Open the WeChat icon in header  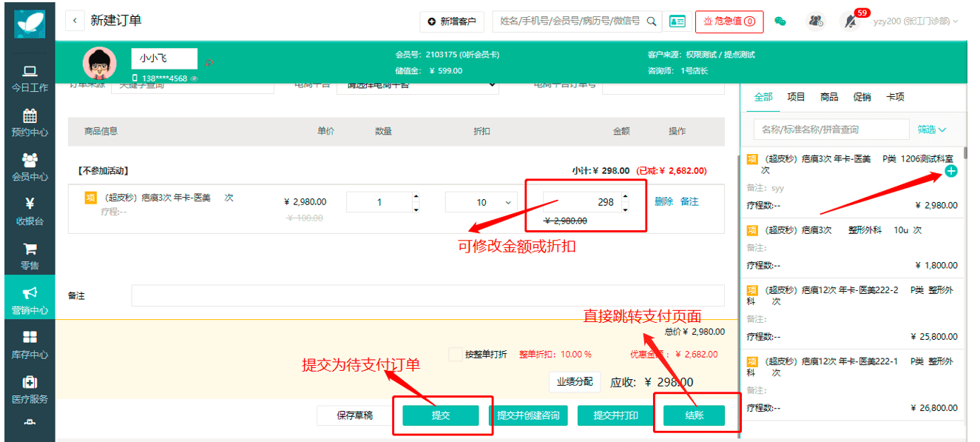click(780, 21)
